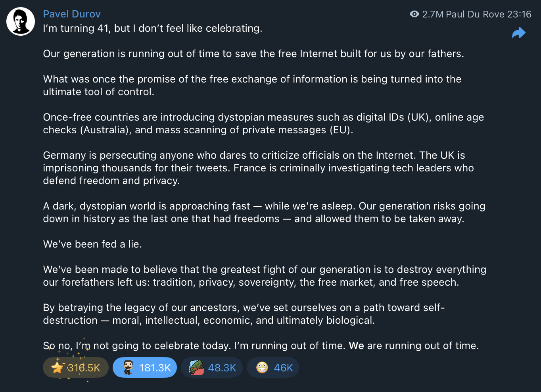
Task: Toggle the highlighted 181.3K reaction count
Action: coord(155,368)
